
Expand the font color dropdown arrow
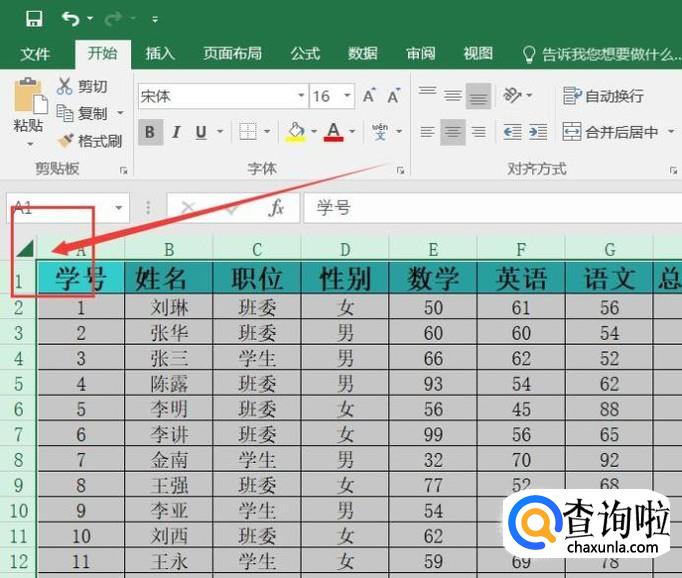(x=352, y=131)
